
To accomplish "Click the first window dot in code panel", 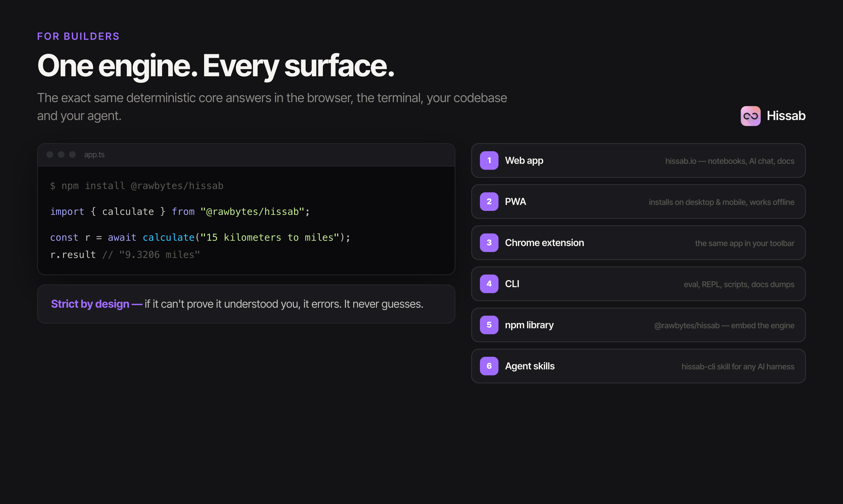I will point(50,155).
